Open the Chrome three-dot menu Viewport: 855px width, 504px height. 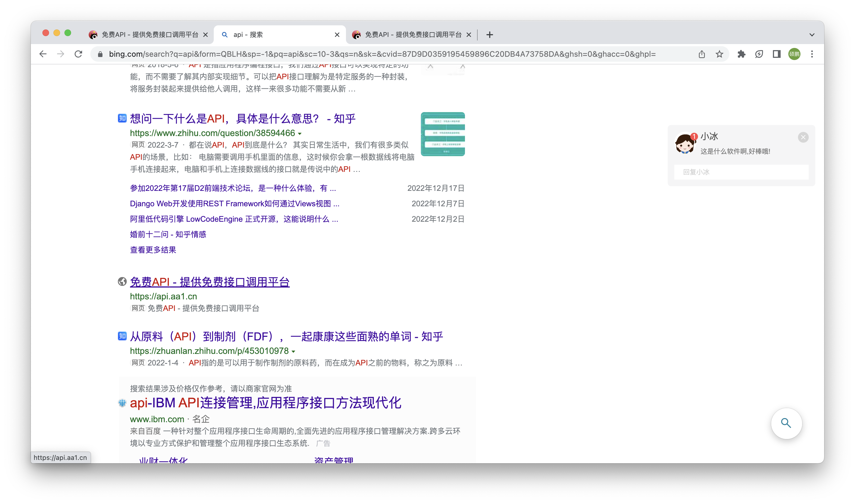pos(812,54)
